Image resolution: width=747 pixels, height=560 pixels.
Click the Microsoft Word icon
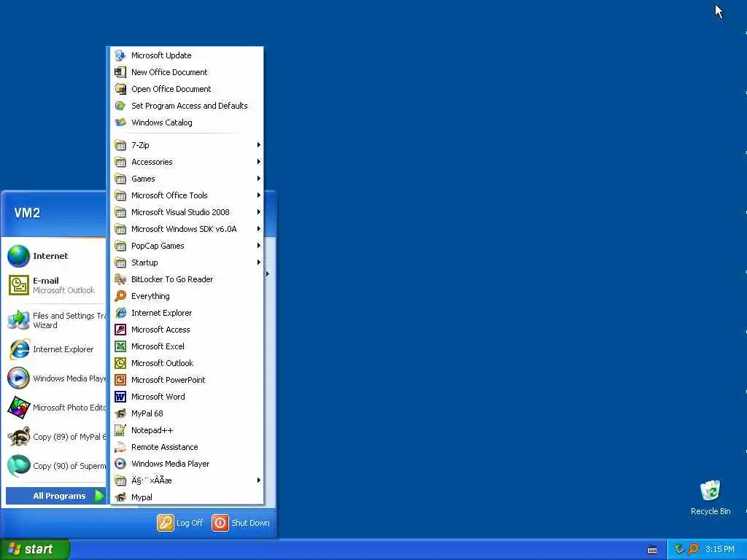120,397
